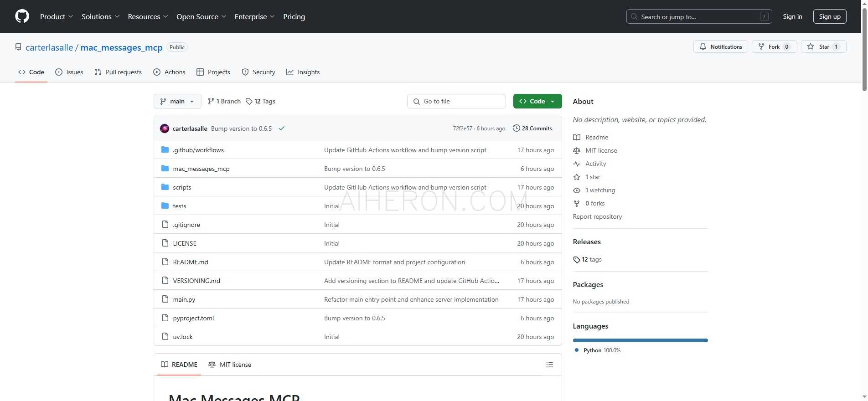The width and height of the screenshot is (868, 401).
Task: Switch to the Issues tab
Action: point(69,72)
